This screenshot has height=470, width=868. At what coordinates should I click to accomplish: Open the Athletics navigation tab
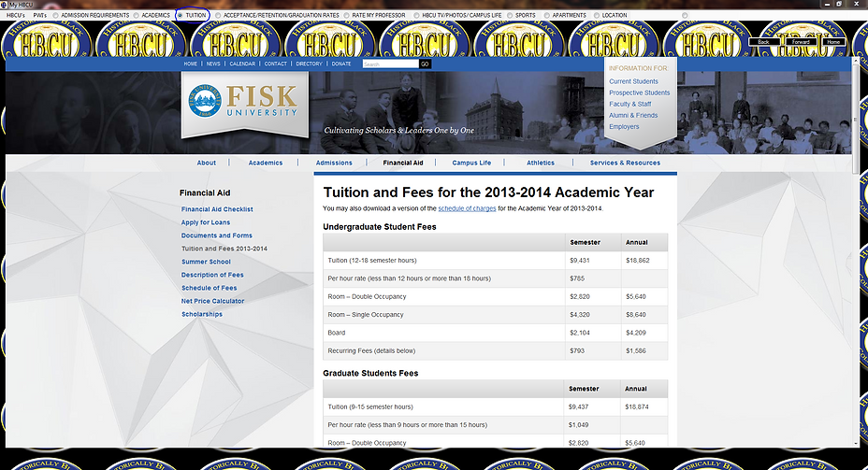tap(541, 164)
